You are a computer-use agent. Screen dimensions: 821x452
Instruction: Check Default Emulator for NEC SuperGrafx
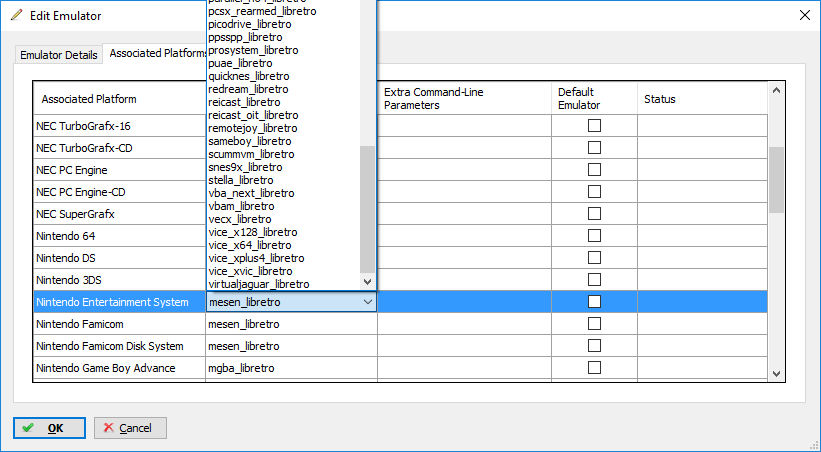(594, 214)
